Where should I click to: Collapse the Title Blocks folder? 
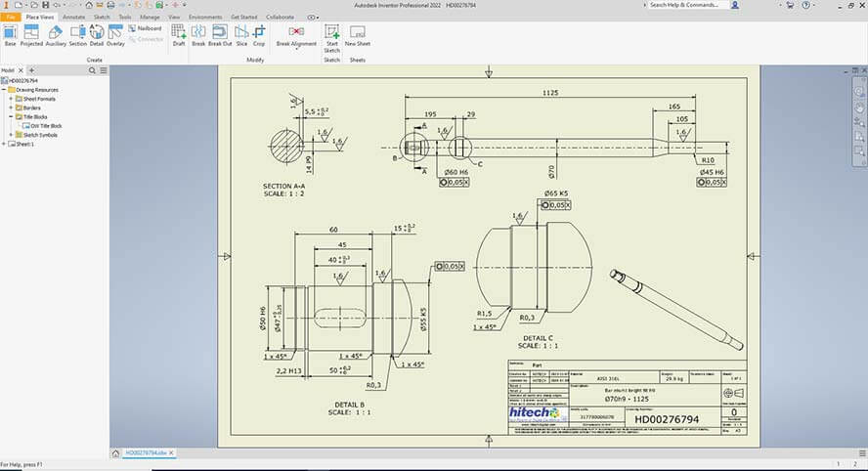point(11,116)
